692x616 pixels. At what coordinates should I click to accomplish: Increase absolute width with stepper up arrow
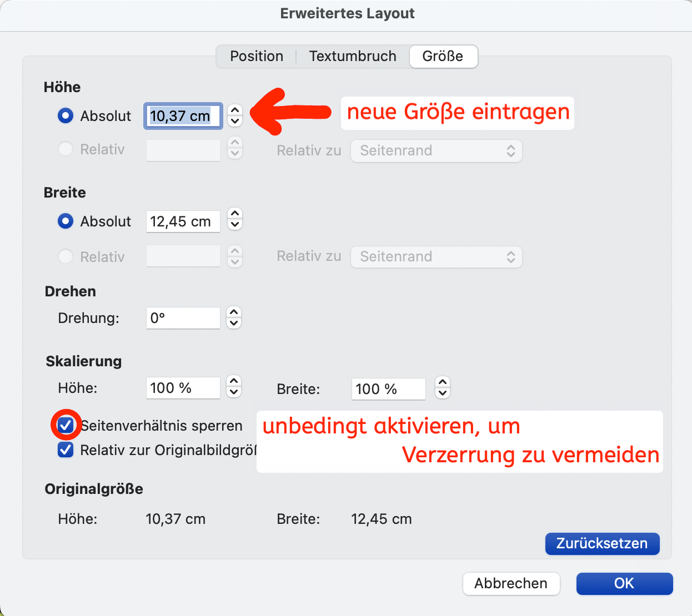235,215
